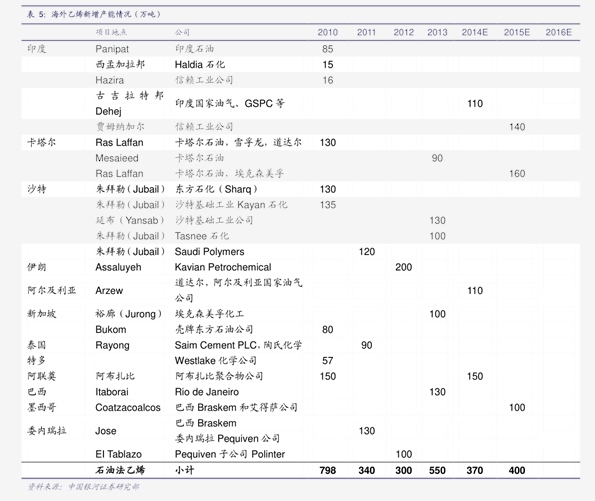
Task: Click the Arzew location cell
Action: [x=109, y=291]
